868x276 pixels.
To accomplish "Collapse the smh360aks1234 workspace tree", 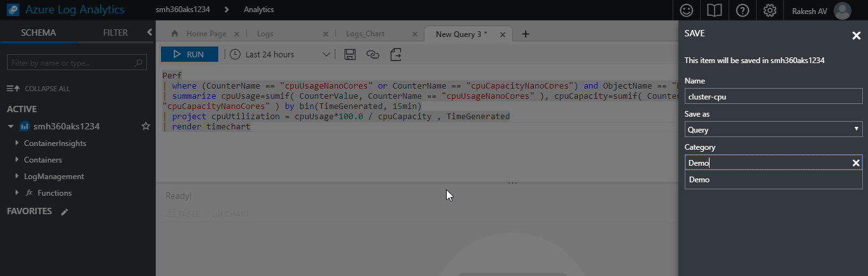I will pos(11,126).
